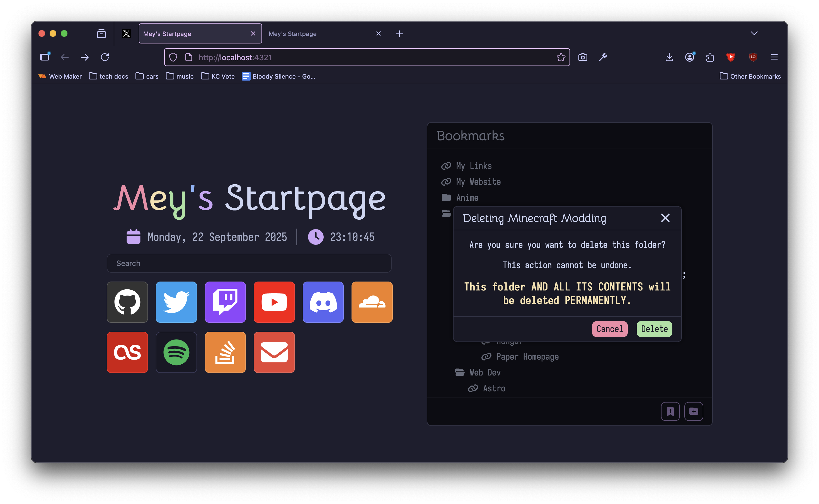819x504 pixels.
Task: Expand the Anime bookmarks folder
Action: pyautogui.click(x=467, y=197)
